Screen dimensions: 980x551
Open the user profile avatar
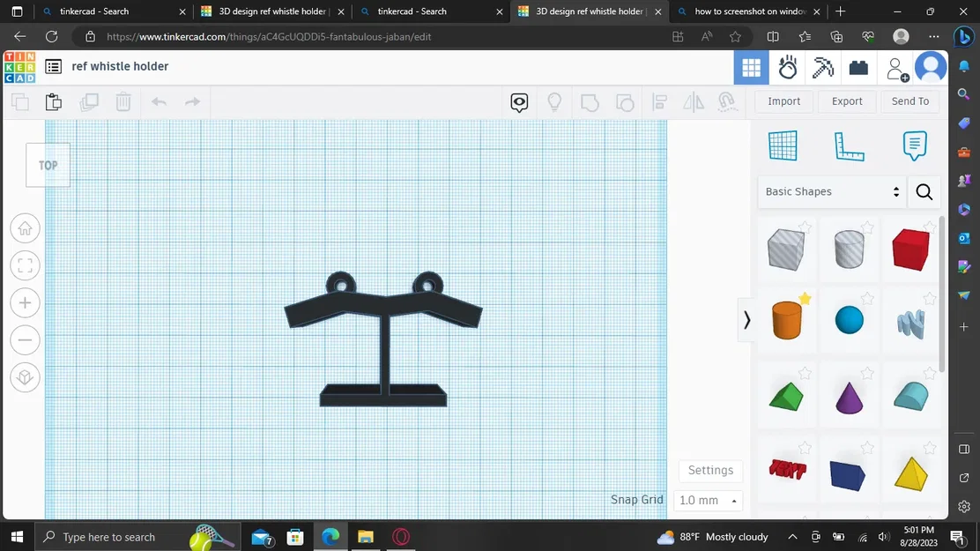click(931, 67)
